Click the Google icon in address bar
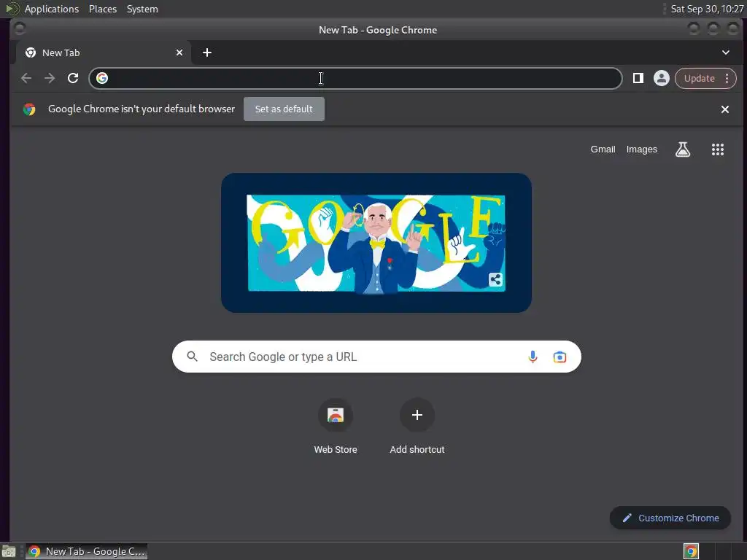Image resolution: width=747 pixels, height=560 pixels. tap(102, 78)
